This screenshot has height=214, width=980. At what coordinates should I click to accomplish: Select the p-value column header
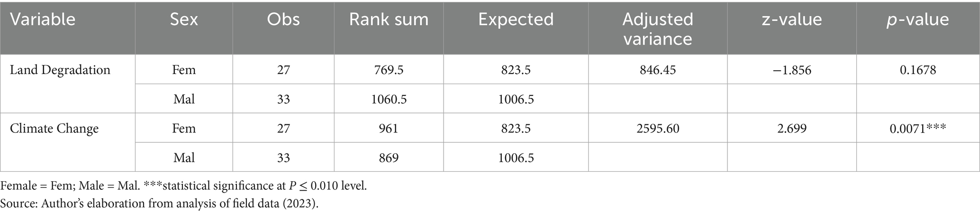[x=918, y=19]
